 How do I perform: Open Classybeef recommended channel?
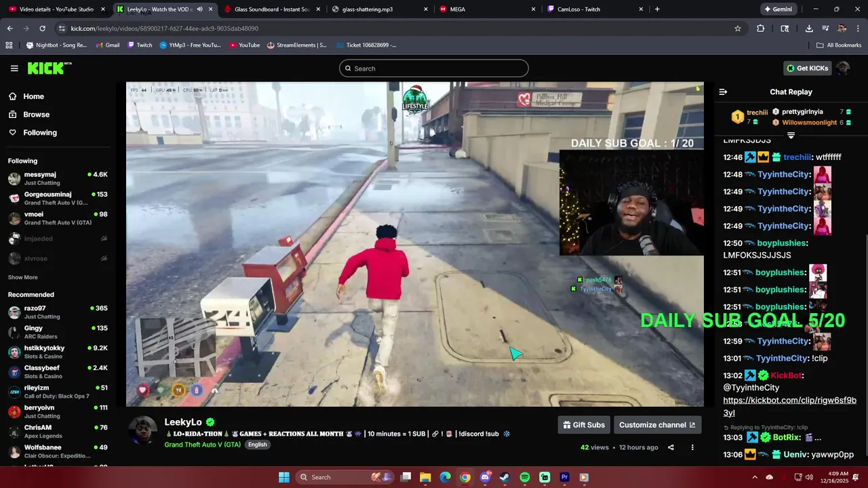pyautogui.click(x=58, y=372)
